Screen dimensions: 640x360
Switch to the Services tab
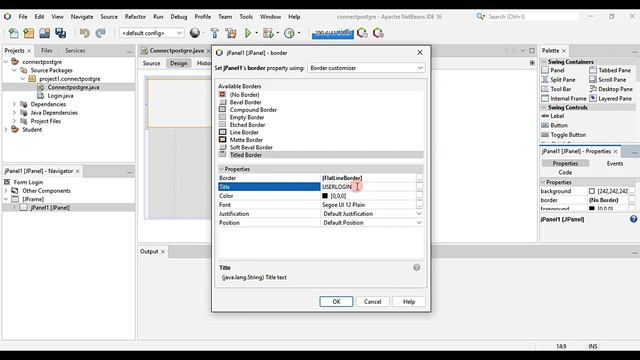75,51
